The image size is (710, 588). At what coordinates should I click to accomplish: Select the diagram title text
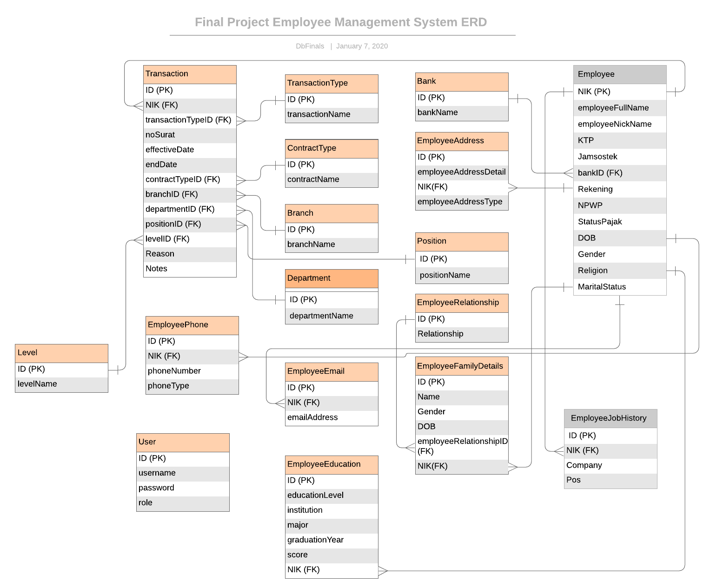(x=341, y=22)
